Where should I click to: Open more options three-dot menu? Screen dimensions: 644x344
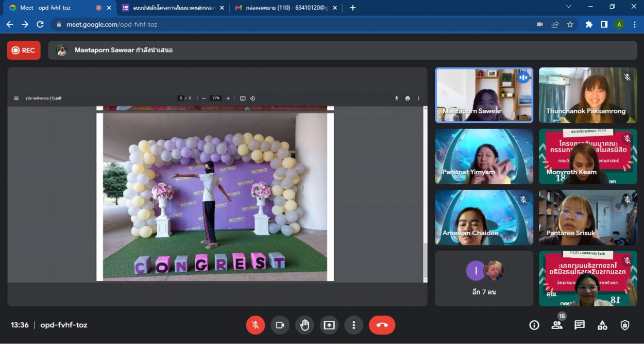click(354, 325)
